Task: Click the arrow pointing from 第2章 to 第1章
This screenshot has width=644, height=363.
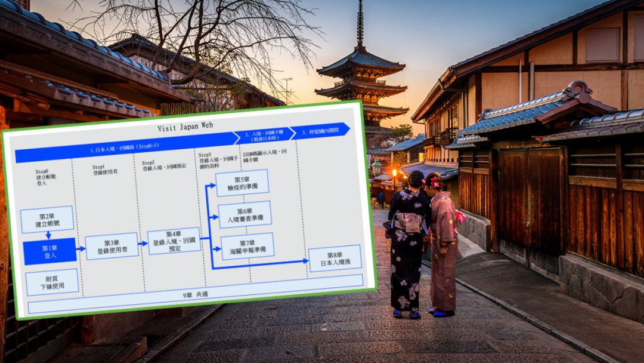Action: 49,236
